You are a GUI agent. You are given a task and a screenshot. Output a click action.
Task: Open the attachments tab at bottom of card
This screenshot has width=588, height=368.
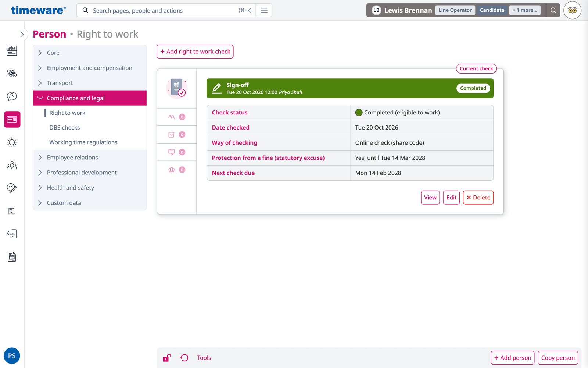[177, 170]
